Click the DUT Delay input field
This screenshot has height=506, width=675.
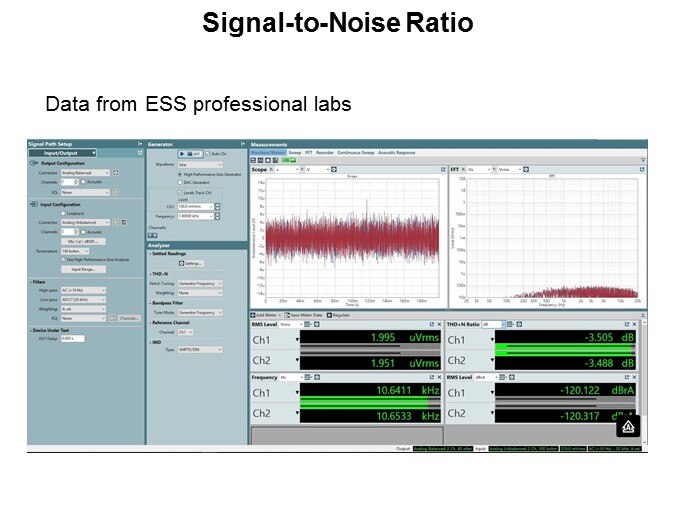(74, 338)
